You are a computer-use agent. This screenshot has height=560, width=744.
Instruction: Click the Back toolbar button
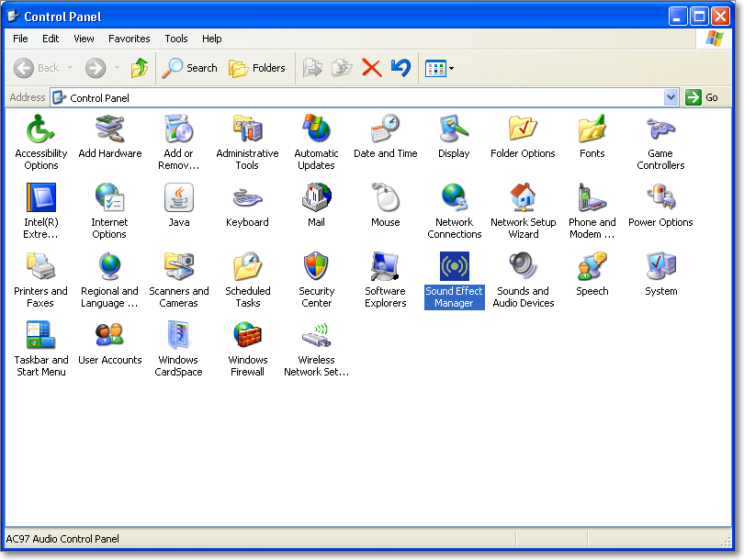(37, 68)
